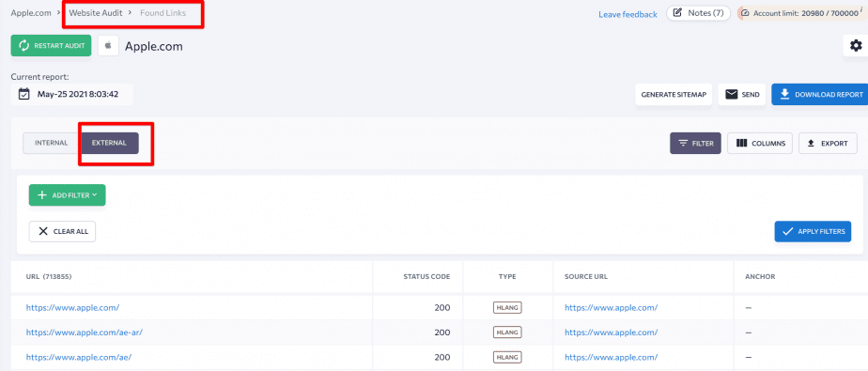Switch to the Internal links tab
This screenshot has width=868, height=371.
pos(52,143)
